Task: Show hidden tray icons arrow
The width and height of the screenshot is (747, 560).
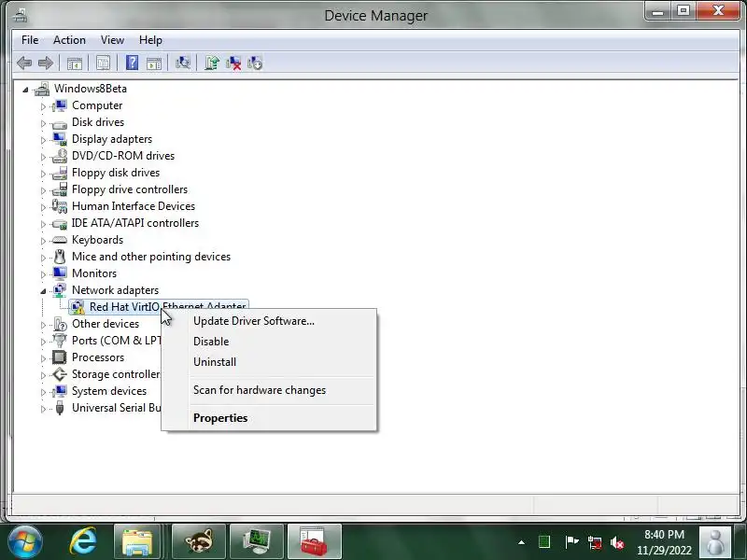Action: (x=522, y=542)
